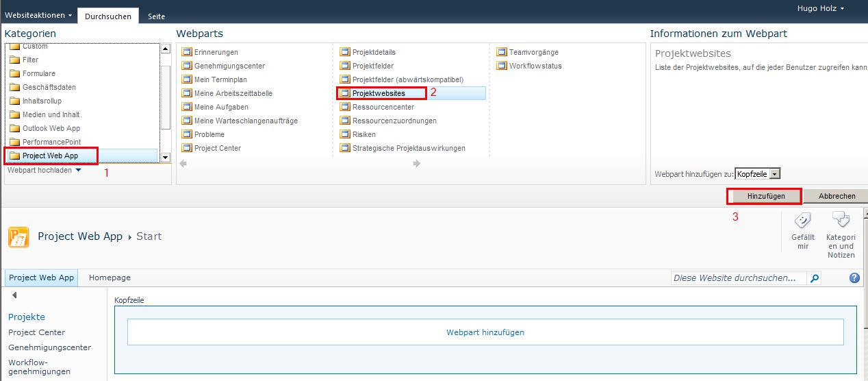The width and height of the screenshot is (868, 381).
Task: Click the category list scroll-down arrow
Action: click(x=165, y=157)
